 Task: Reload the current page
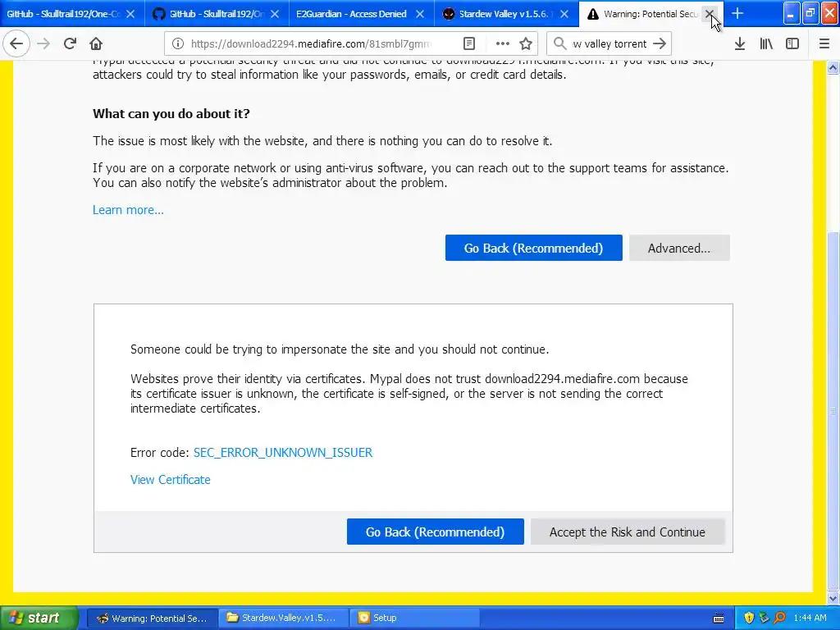(x=70, y=44)
